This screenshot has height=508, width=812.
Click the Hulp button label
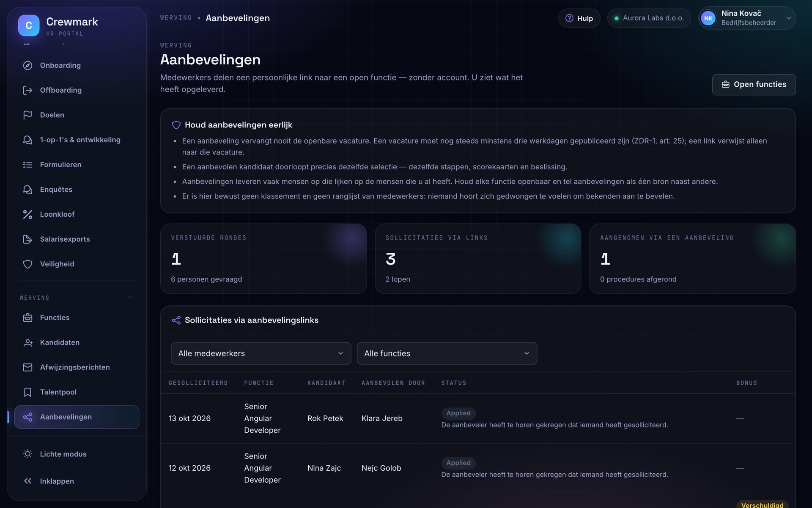[x=585, y=18]
